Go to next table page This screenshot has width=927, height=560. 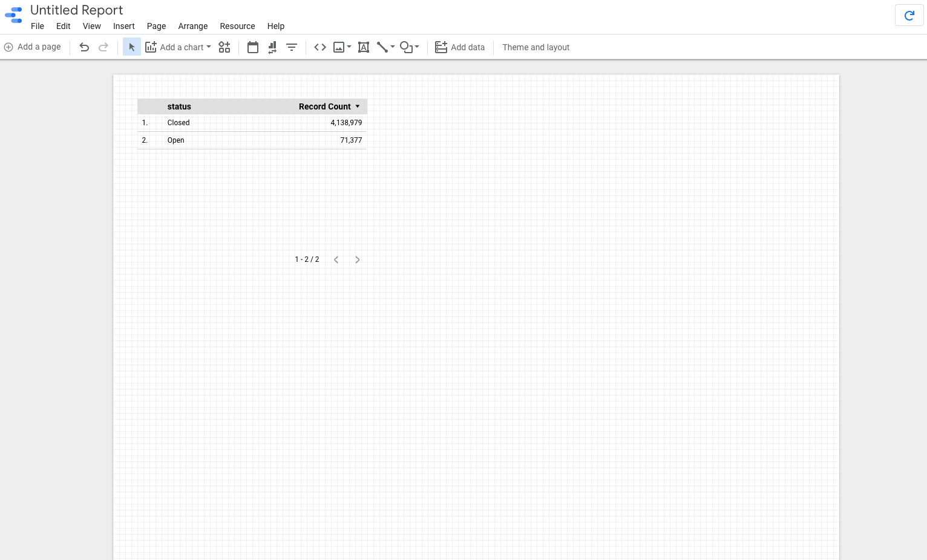coord(358,259)
